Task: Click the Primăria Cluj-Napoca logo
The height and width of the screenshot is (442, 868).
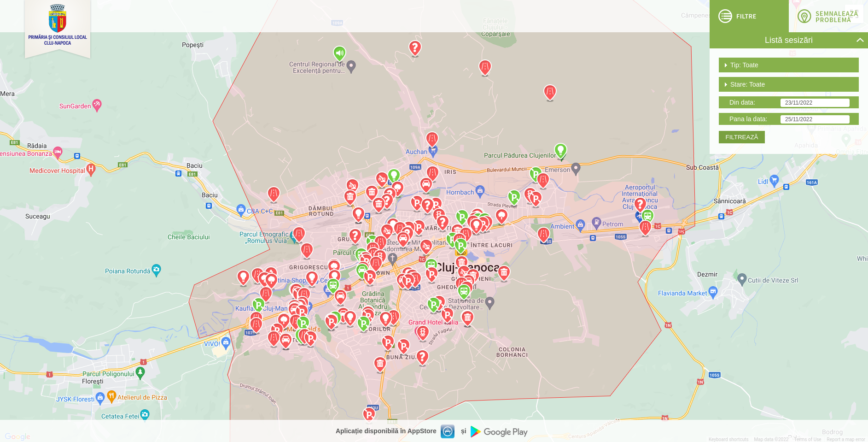Action: (58, 26)
